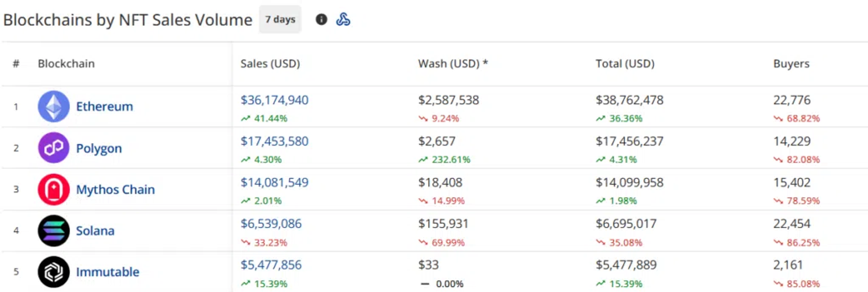The width and height of the screenshot is (868, 292).
Task: Click Immutable total change 15.39%
Action: coord(626,284)
